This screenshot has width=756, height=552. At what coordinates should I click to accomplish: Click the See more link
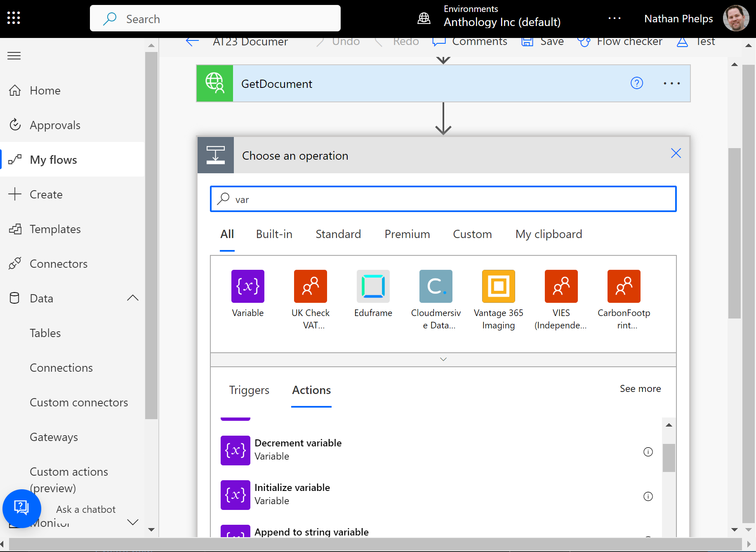coord(640,389)
